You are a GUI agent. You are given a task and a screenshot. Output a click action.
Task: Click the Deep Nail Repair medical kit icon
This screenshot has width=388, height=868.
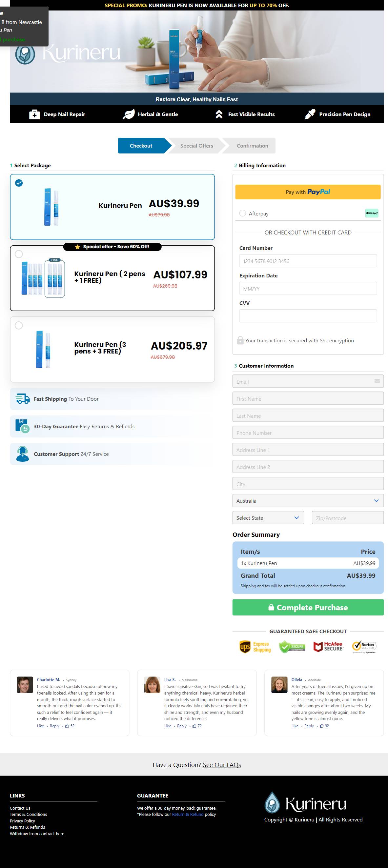[x=34, y=114]
